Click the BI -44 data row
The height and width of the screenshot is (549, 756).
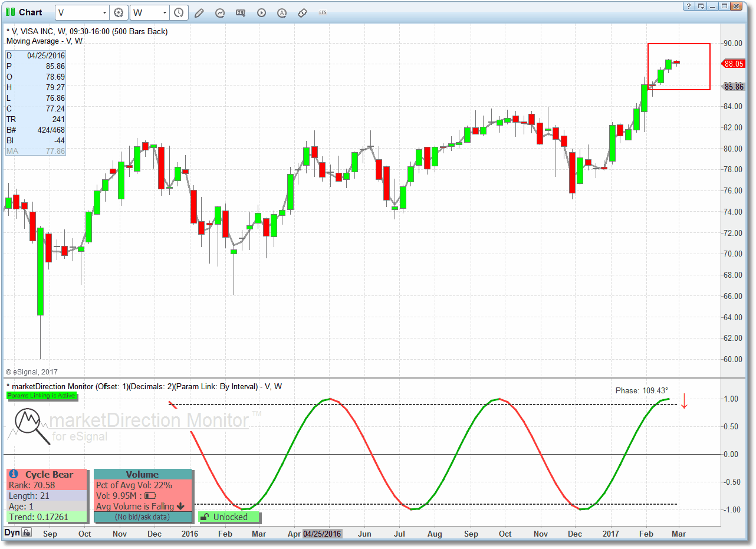click(x=35, y=140)
